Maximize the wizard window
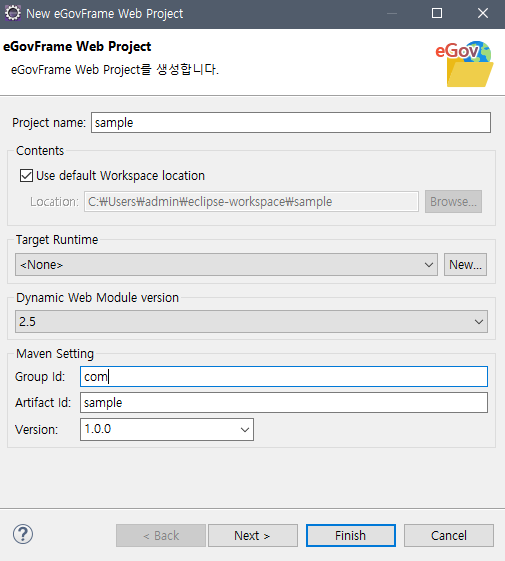This screenshot has height=561, width=505. (437, 14)
